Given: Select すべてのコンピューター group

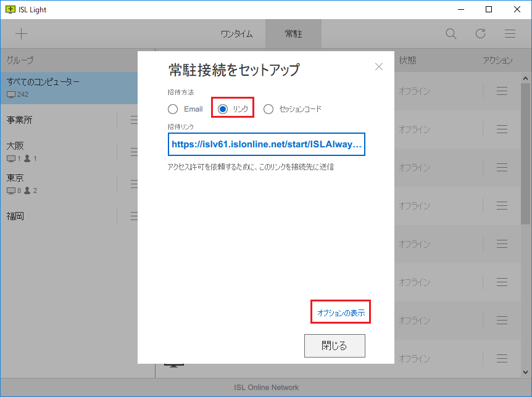Looking at the screenshot, I should [x=69, y=88].
